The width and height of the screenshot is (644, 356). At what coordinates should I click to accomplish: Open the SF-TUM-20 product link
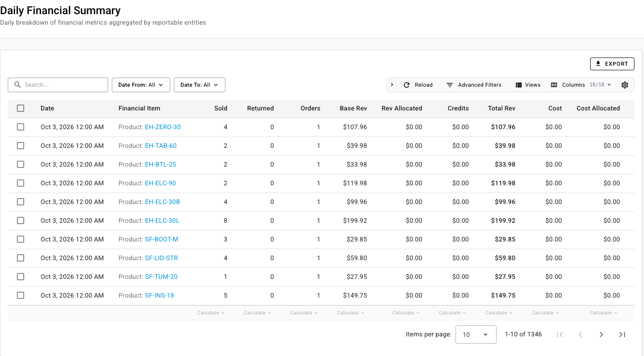tap(161, 277)
